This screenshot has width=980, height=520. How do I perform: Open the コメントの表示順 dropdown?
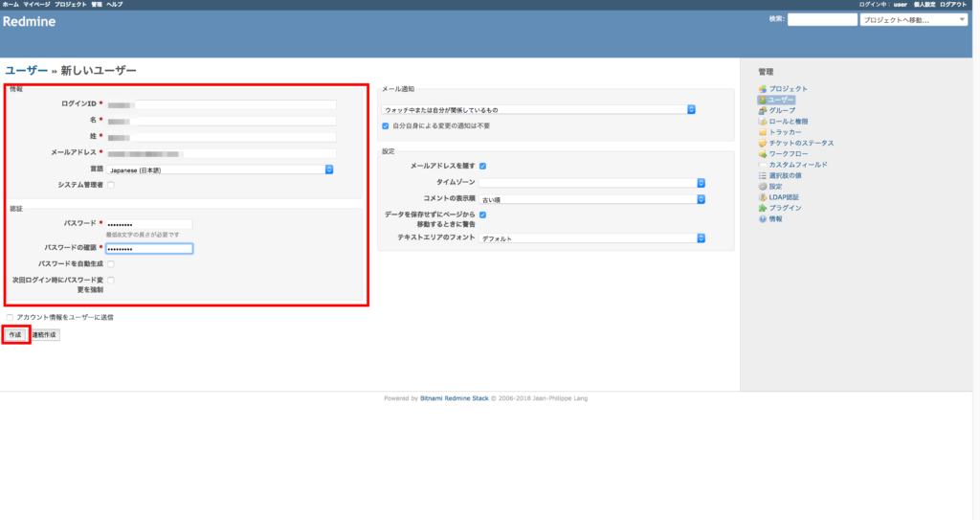click(591, 198)
